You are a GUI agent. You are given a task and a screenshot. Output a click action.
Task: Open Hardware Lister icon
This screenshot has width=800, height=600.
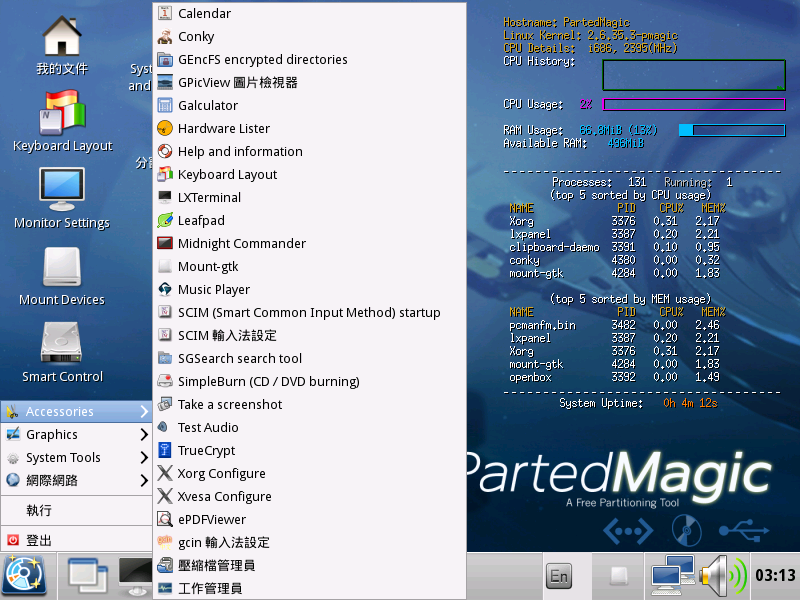165,128
